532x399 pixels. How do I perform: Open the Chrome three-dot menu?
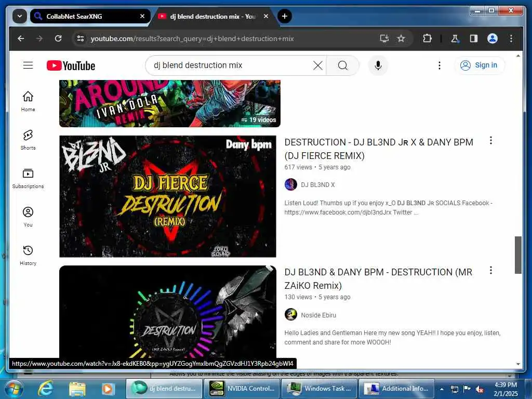pyautogui.click(x=511, y=38)
